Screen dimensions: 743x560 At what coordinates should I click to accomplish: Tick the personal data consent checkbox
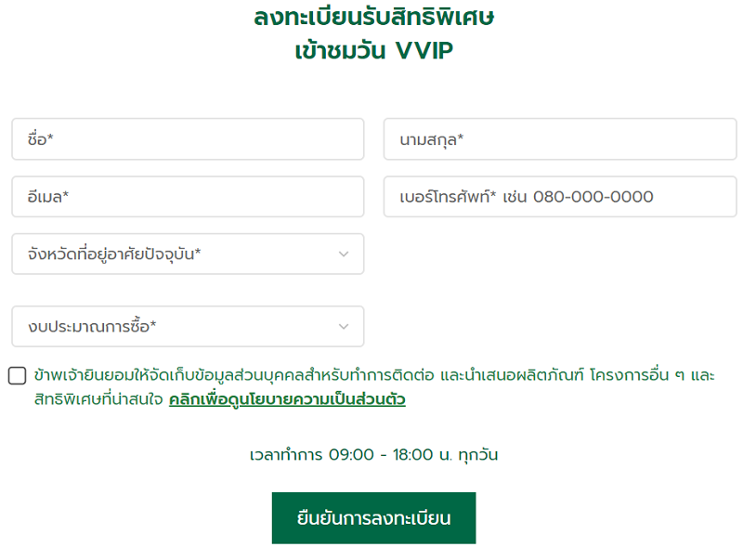[x=18, y=376]
